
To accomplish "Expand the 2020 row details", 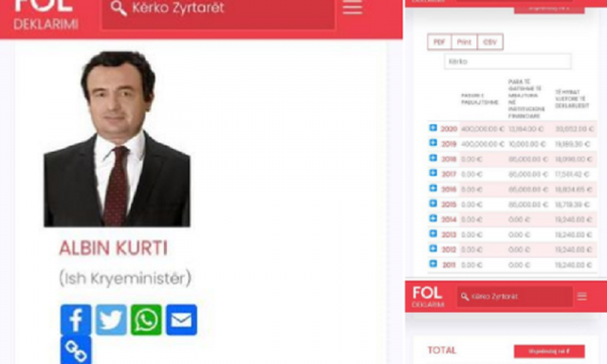I will (433, 128).
